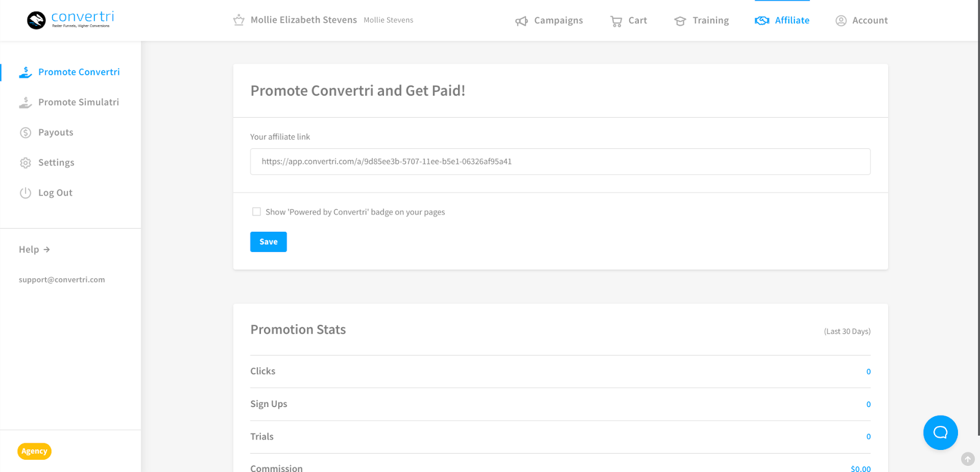Go to Promote Simulatri in sidebar
The width and height of the screenshot is (980, 472).
[70, 102]
